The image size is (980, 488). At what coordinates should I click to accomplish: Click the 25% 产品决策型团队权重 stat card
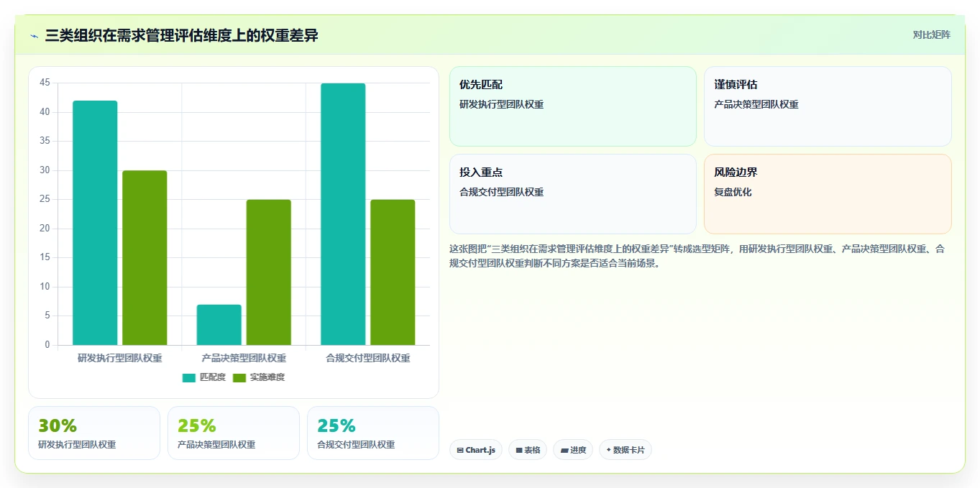pos(234,433)
